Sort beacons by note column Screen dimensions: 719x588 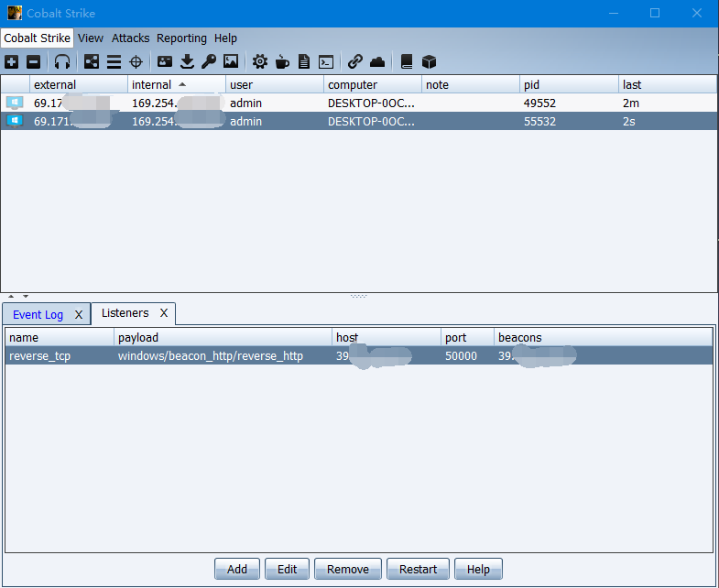click(x=471, y=84)
